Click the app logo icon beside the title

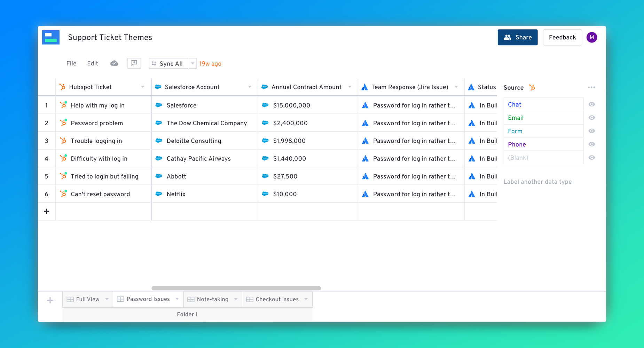coord(51,37)
